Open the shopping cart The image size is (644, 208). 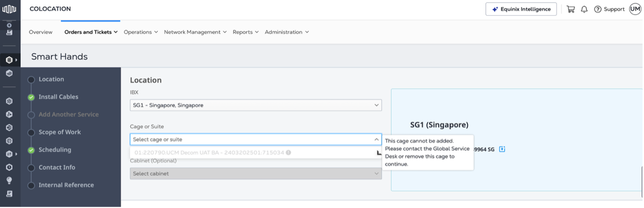(570, 9)
